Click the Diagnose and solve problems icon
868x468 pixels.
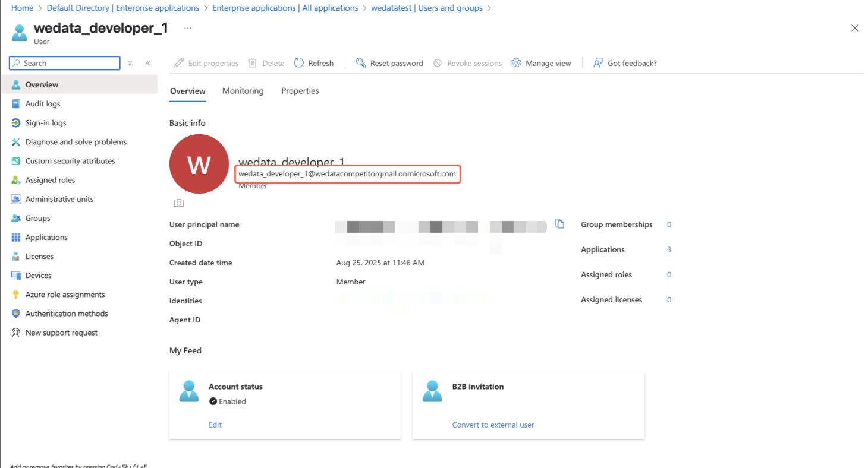[x=16, y=142]
